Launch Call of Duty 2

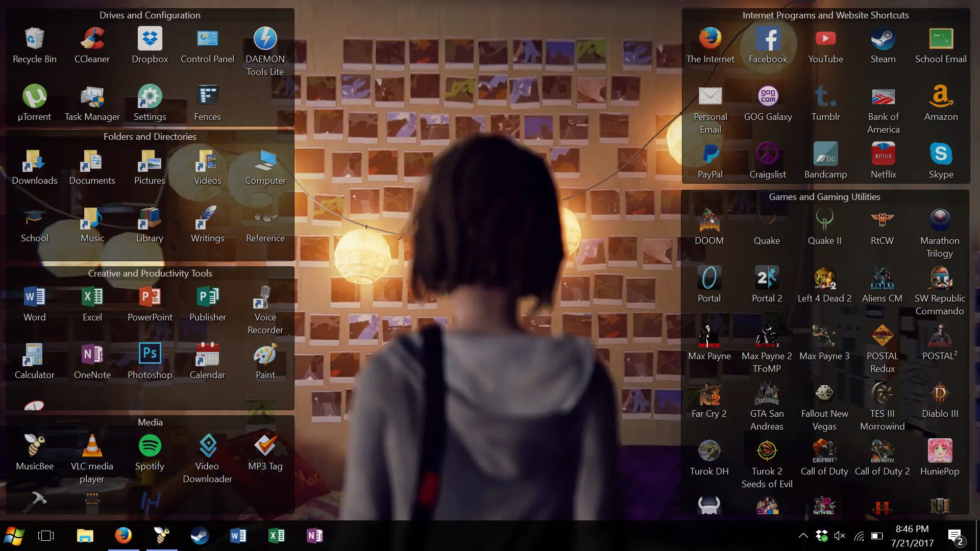pos(882,458)
